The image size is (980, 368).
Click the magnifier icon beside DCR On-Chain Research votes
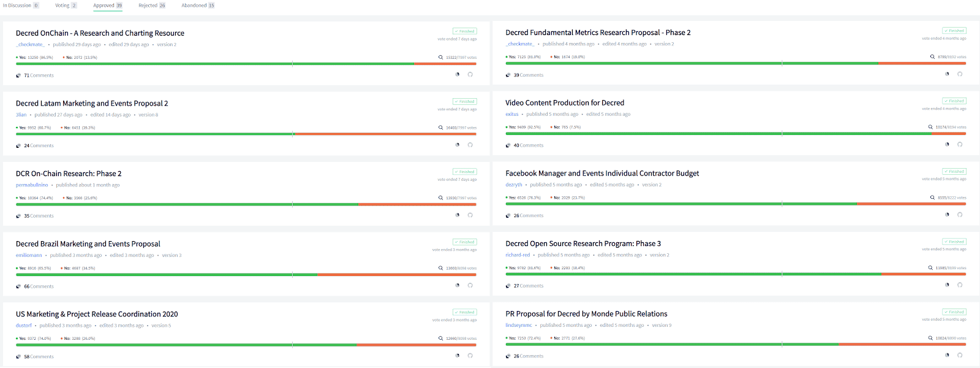tap(440, 198)
